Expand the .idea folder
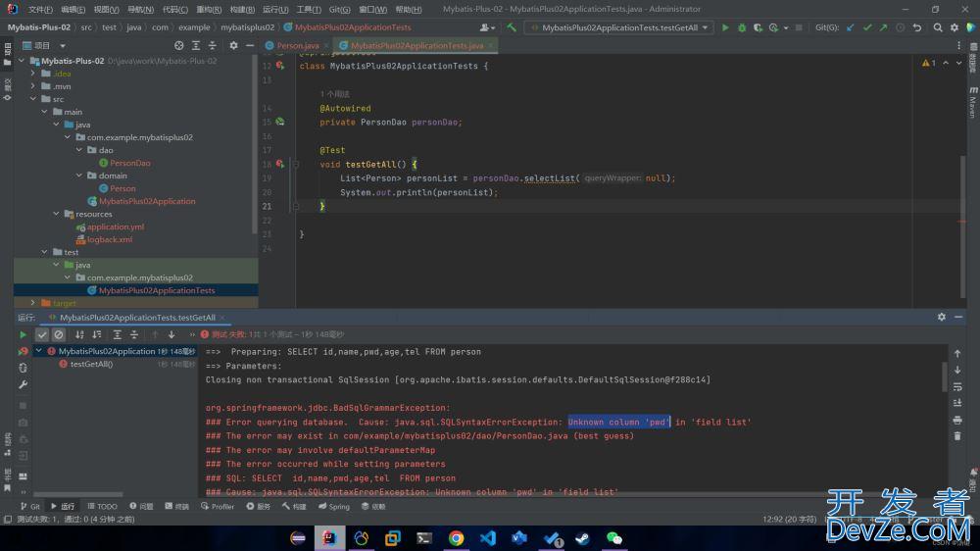980x551 pixels. coord(33,74)
